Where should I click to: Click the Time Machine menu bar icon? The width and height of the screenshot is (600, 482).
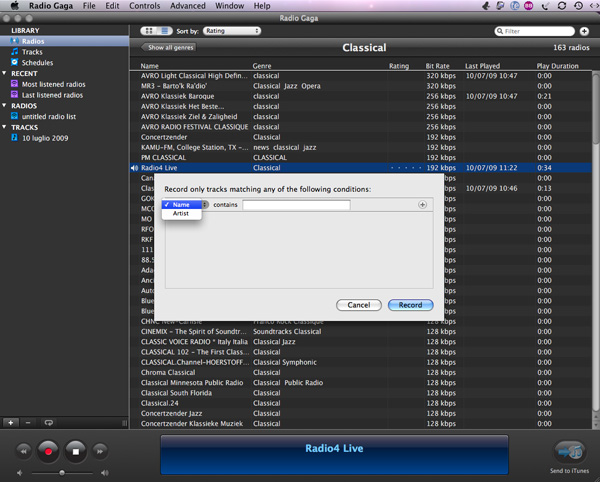pyautogui.click(x=578, y=5)
